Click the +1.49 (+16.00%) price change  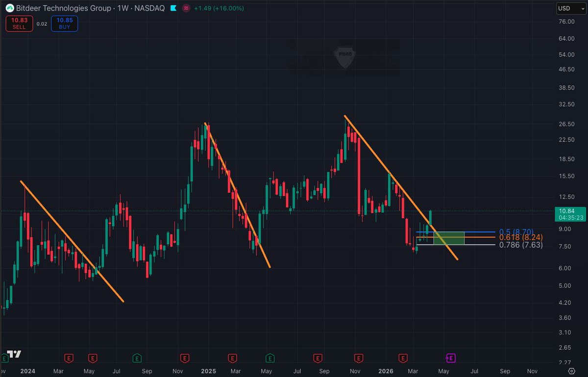[219, 8]
